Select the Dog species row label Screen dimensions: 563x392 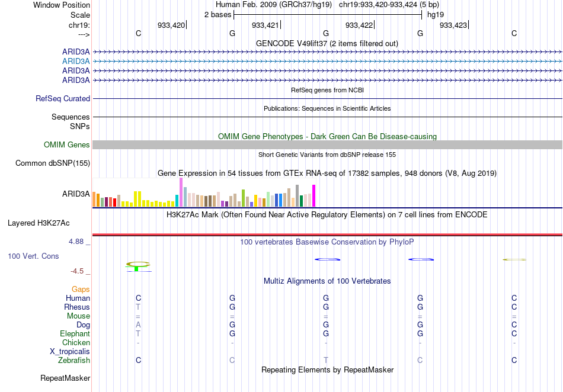pos(84,325)
